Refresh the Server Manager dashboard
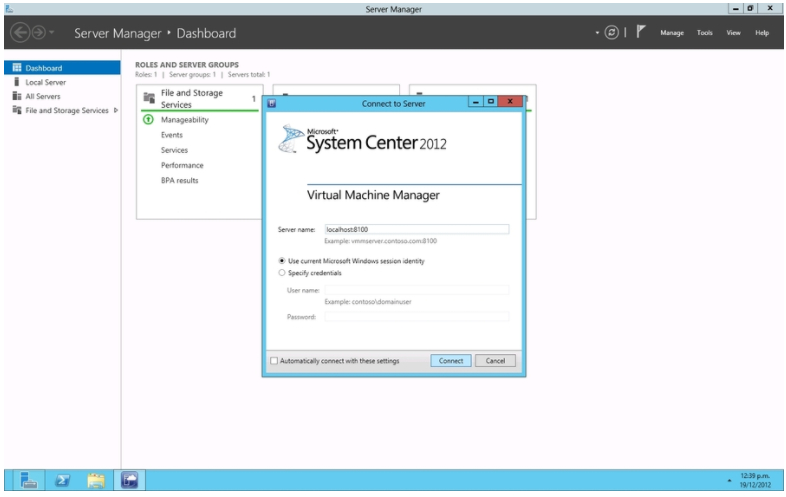786x497 pixels. click(x=611, y=33)
